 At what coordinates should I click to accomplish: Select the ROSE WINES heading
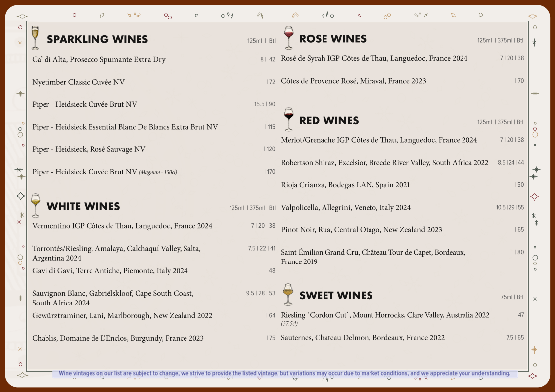point(333,39)
